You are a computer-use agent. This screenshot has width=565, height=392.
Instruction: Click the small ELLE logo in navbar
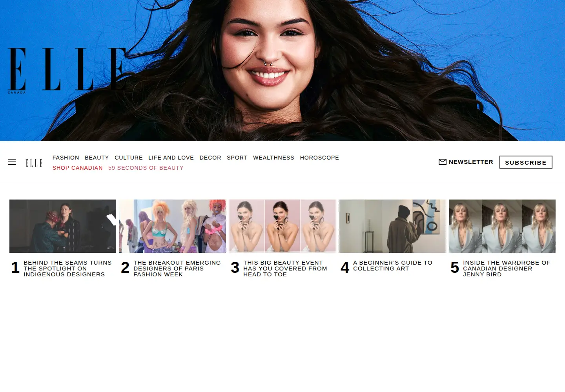coord(34,163)
